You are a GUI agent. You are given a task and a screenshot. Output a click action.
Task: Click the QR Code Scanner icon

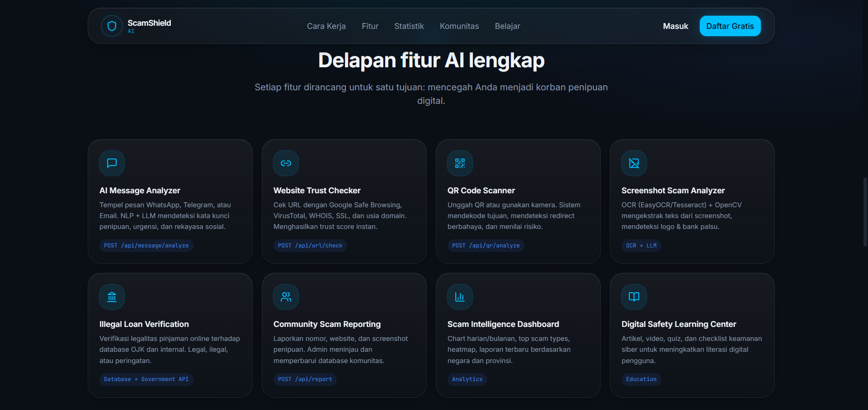pos(460,163)
